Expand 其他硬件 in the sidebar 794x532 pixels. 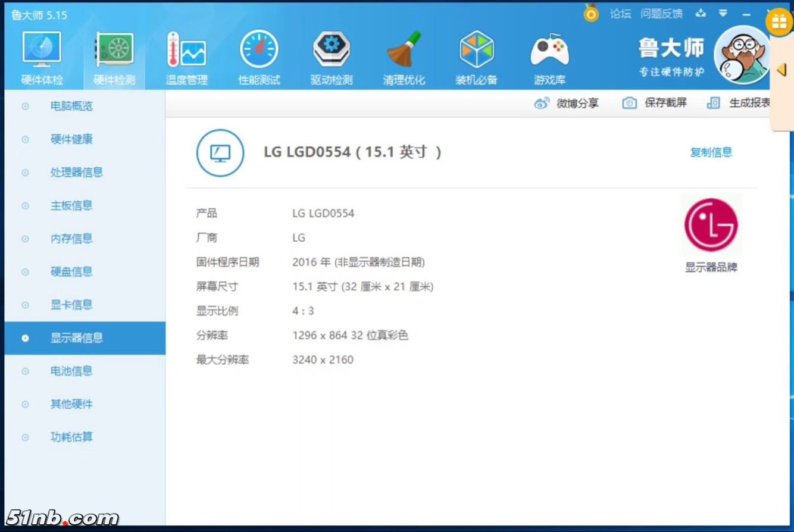(71, 404)
